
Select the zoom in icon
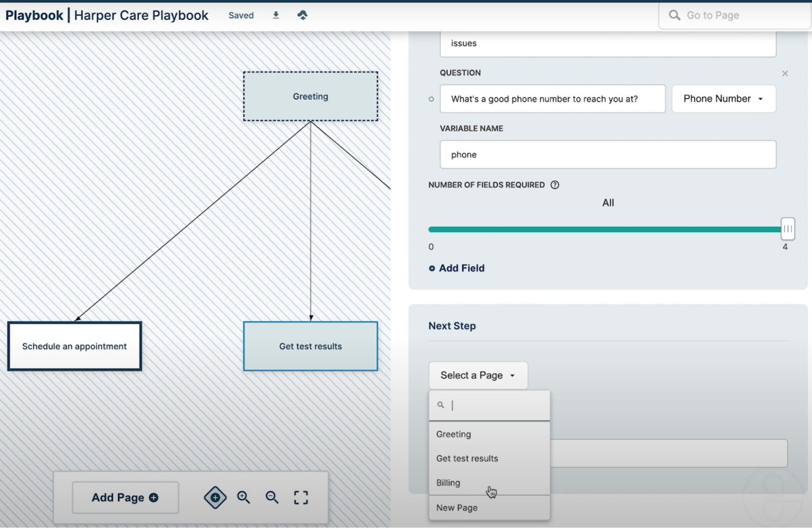[243, 497]
